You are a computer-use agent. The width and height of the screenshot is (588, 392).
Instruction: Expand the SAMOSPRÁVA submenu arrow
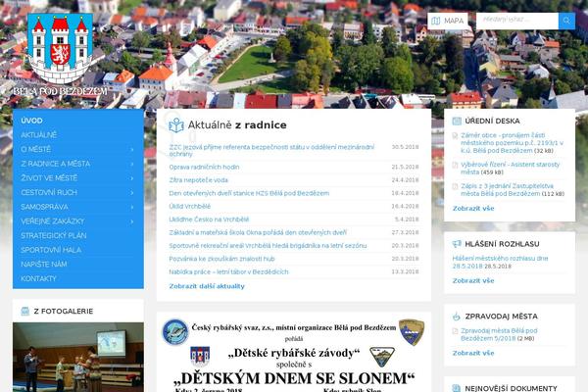132,207
